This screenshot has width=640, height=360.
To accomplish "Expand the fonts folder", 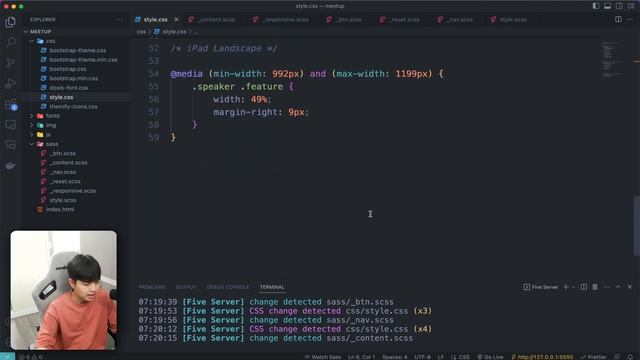I will tap(32, 116).
